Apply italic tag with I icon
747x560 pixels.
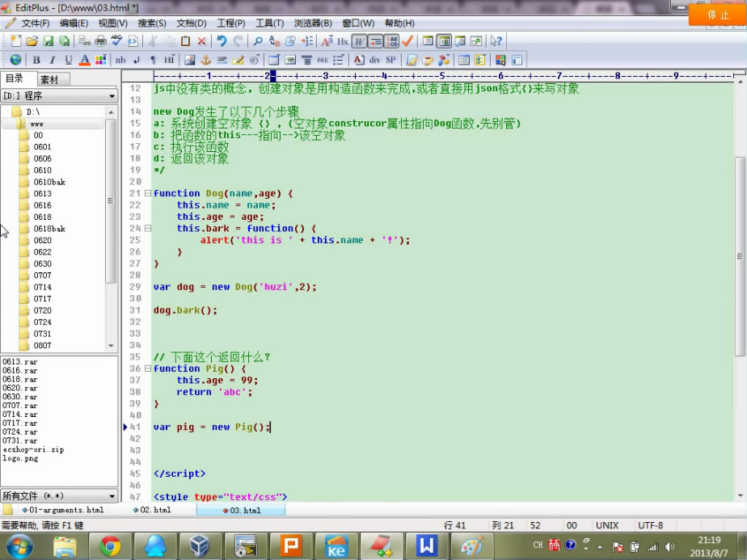click(53, 60)
